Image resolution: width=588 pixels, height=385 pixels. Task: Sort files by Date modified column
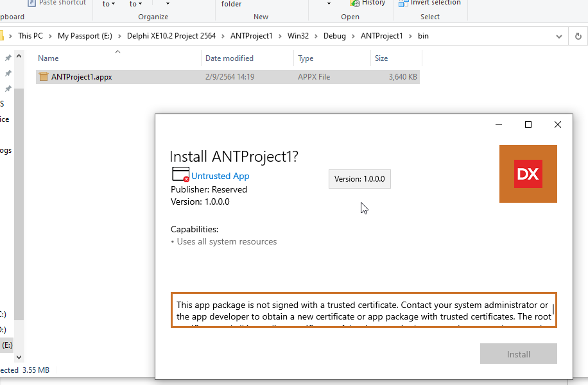(x=229, y=58)
